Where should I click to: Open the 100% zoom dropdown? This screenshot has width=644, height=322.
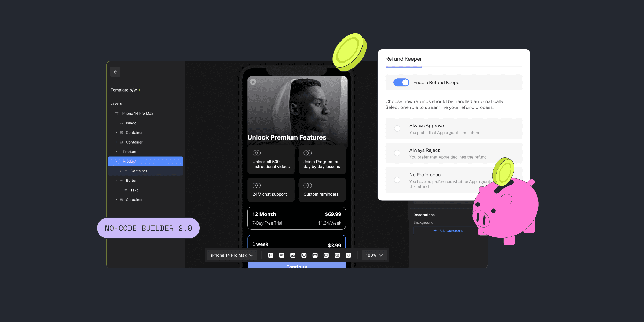374,255
